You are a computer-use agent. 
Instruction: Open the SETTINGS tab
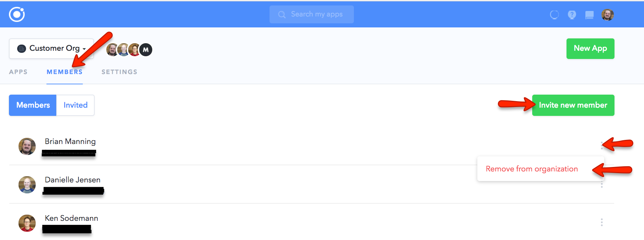coord(119,72)
